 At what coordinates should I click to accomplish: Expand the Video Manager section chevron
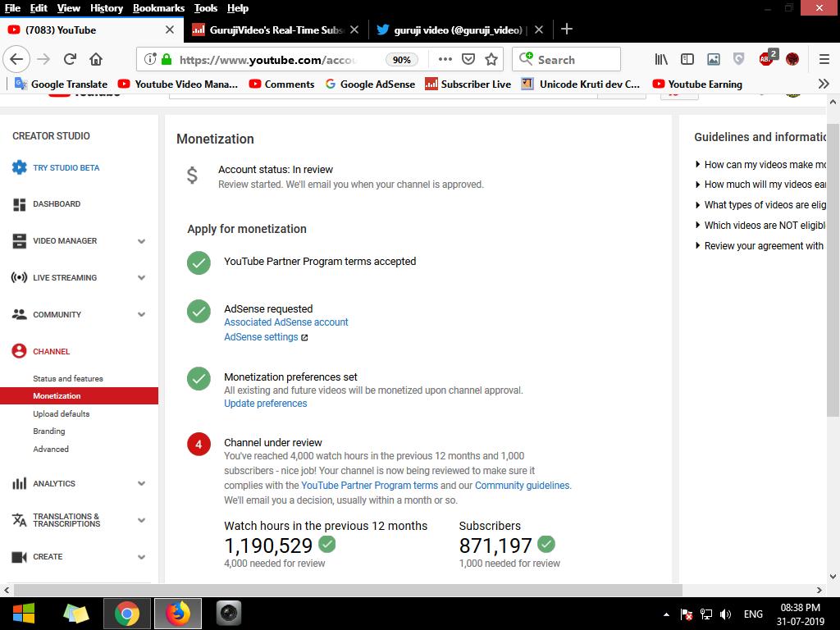click(141, 241)
